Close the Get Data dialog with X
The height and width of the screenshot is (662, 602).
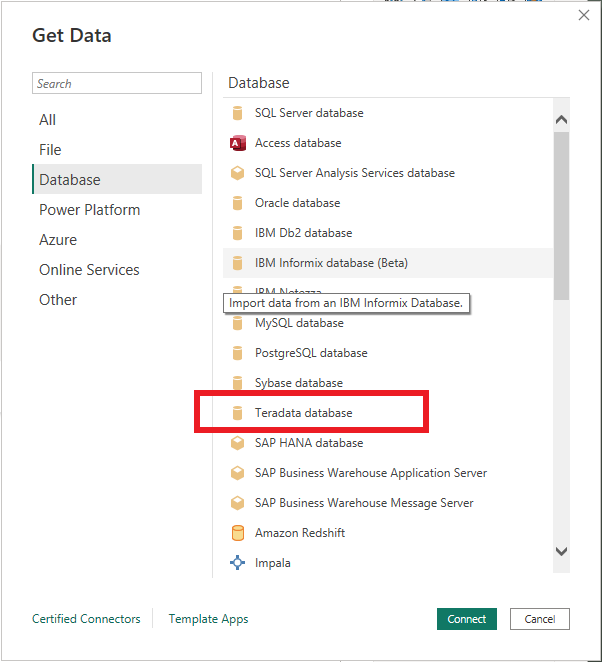(584, 15)
